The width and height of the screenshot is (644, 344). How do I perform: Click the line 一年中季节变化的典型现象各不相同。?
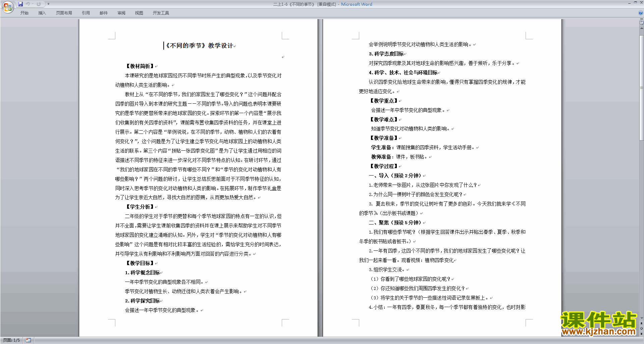click(x=164, y=282)
